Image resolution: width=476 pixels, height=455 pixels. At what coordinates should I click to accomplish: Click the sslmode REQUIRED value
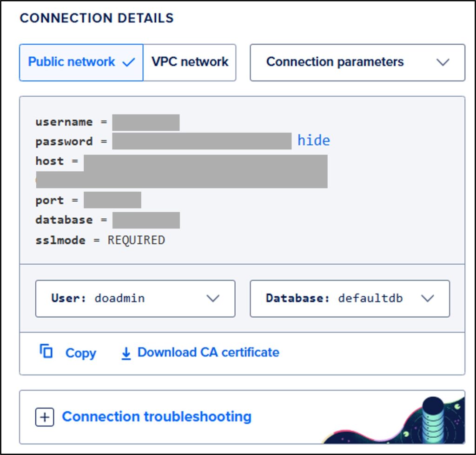point(136,241)
